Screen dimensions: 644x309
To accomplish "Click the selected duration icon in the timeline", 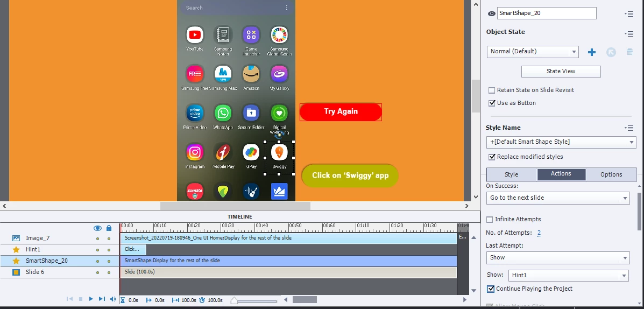I will click(x=175, y=300).
